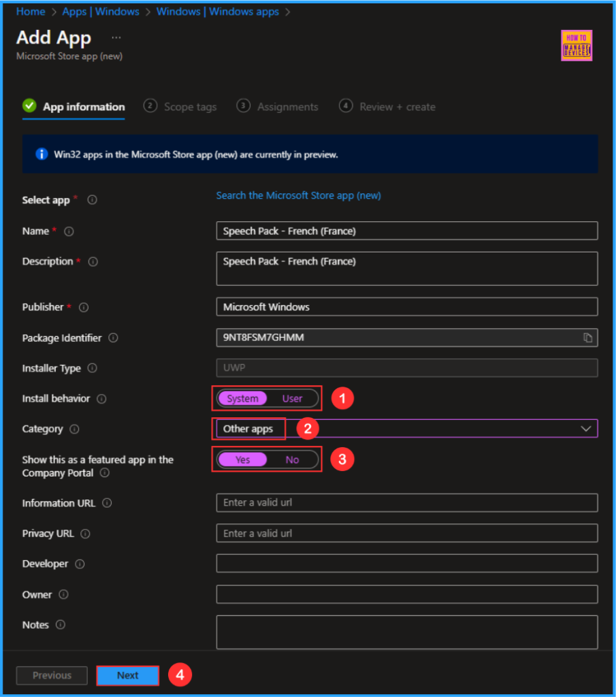Click the Package Identifier info icon
Viewport: 616px width, 697px height.
tap(114, 338)
